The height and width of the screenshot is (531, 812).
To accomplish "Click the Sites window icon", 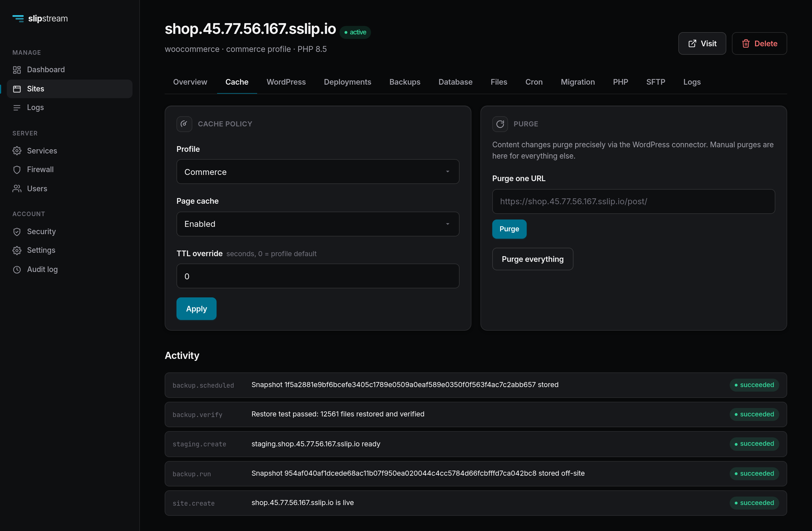I will [17, 89].
